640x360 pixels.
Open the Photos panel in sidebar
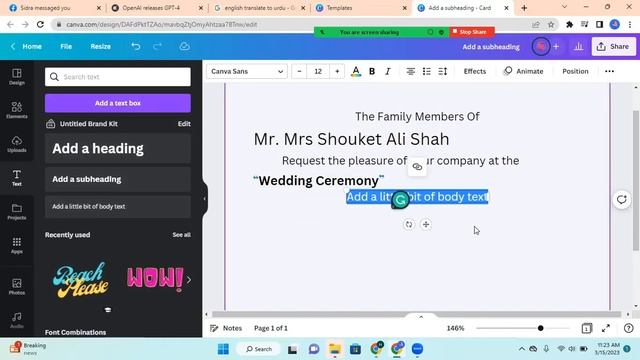pos(17,287)
